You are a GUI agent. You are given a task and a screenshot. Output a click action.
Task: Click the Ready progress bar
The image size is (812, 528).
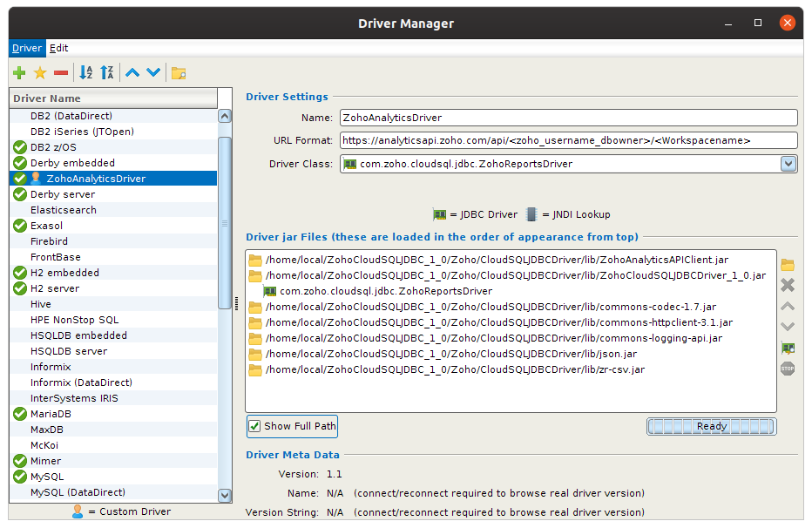click(711, 426)
